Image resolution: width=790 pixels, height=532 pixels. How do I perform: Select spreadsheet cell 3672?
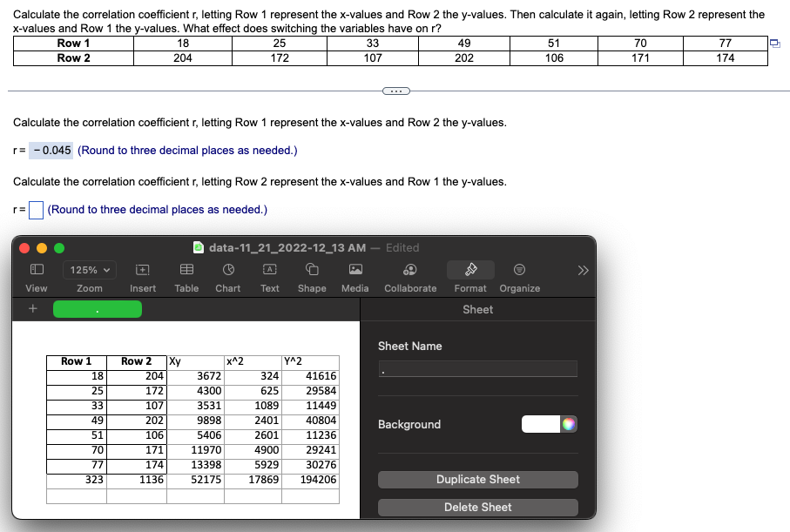click(x=195, y=377)
